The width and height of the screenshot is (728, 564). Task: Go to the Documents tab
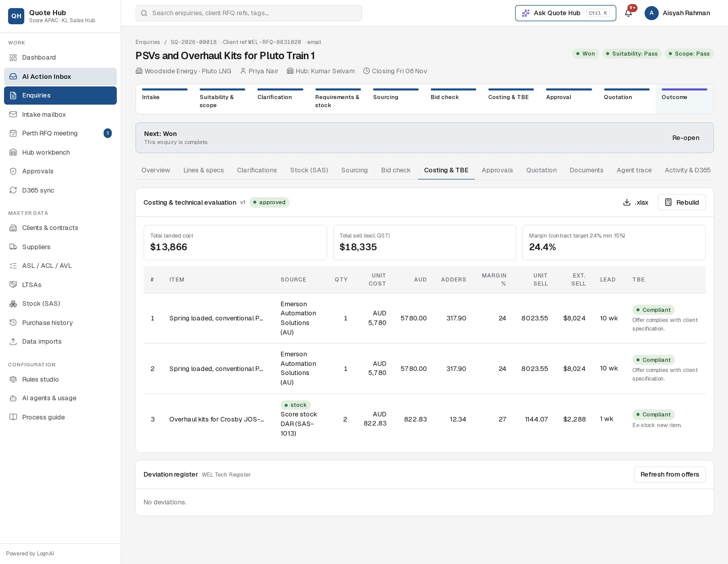[586, 170]
